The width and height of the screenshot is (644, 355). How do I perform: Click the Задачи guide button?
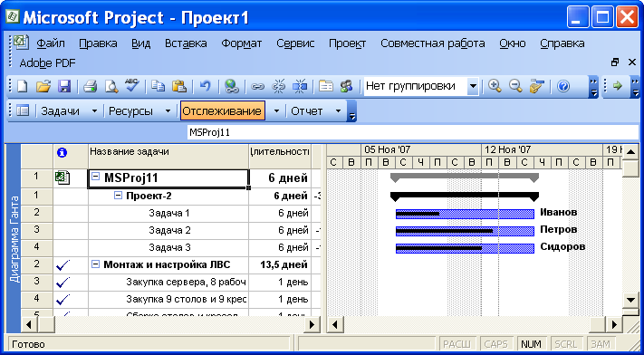tap(60, 111)
